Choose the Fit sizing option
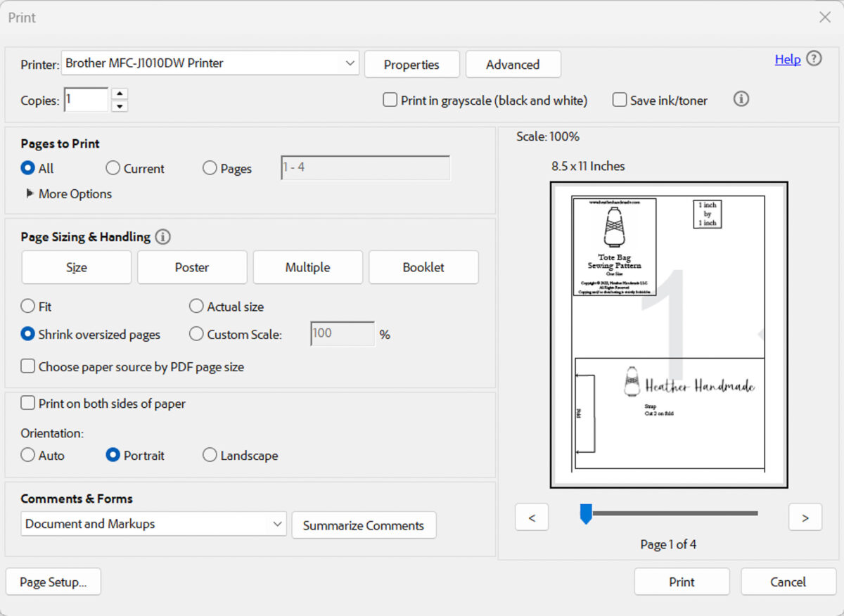Screen dimensions: 844x616 pyautogui.click(x=27, y=306)
